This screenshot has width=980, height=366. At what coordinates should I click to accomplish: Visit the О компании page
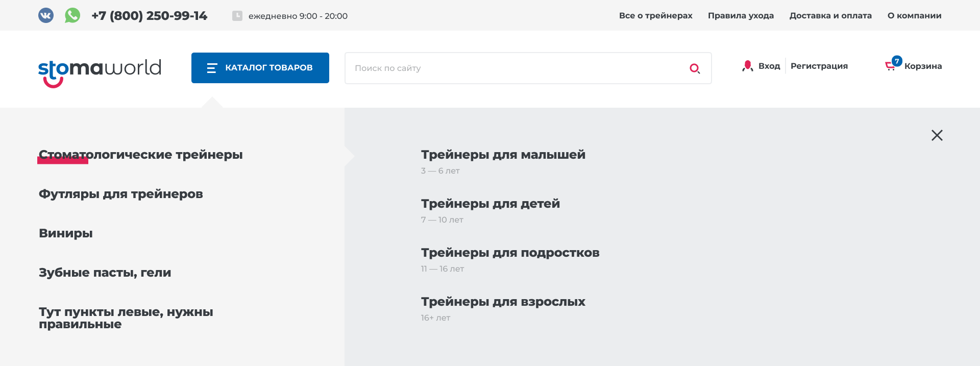click(x=915, y=16)
